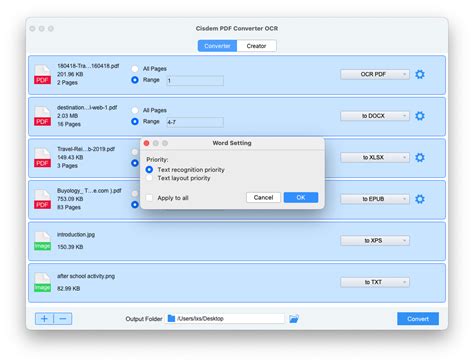The height and width of the screenshot is (364, 474).
Task: Click image icon of introduction.jpg
Action: [x=42, y=241]
